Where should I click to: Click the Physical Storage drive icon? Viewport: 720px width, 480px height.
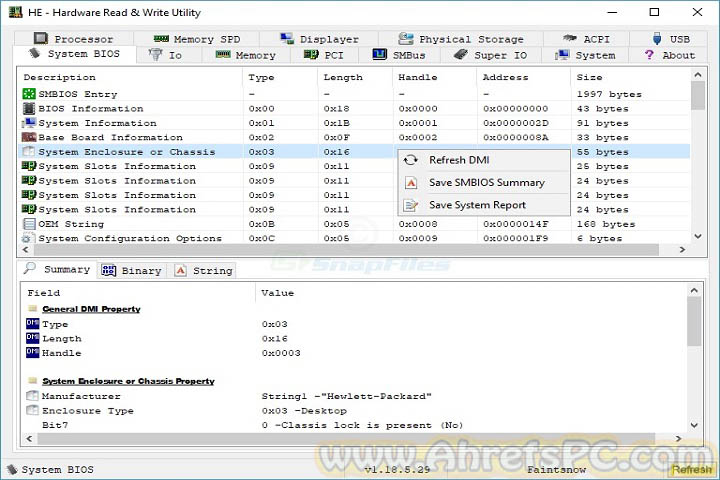pyautogui.click(x=405, y=39)
